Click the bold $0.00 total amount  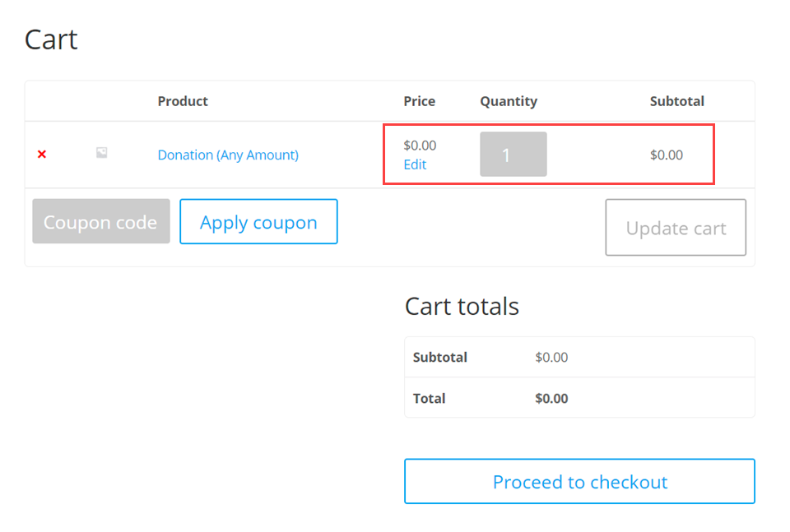tap(551, 399)
